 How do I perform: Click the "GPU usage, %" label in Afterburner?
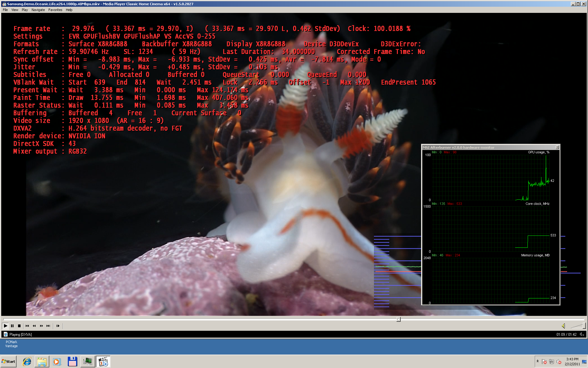[x=539, y=152]
